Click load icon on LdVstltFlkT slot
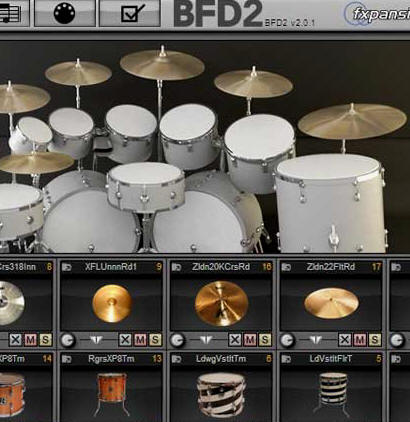 tap(286, 359)
